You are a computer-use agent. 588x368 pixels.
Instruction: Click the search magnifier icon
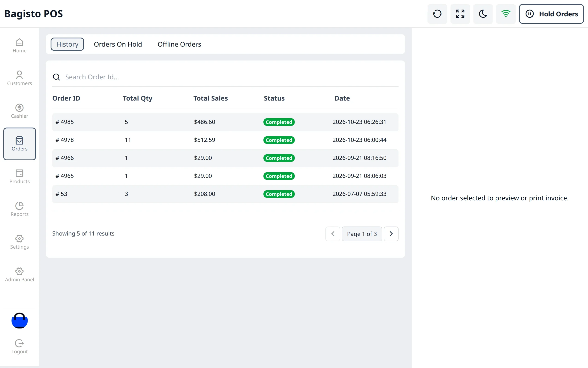tap(56, 77)
